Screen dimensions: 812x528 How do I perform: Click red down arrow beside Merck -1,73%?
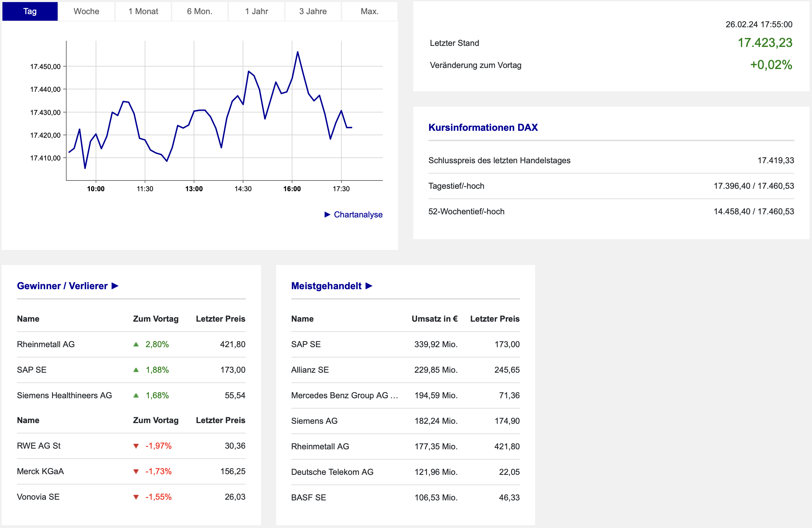tap(136, 471)
